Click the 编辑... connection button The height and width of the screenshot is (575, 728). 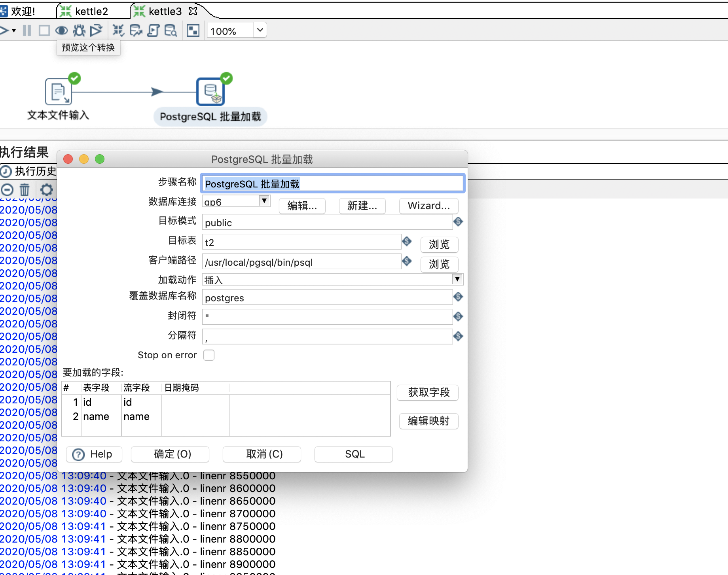[302, 206]
